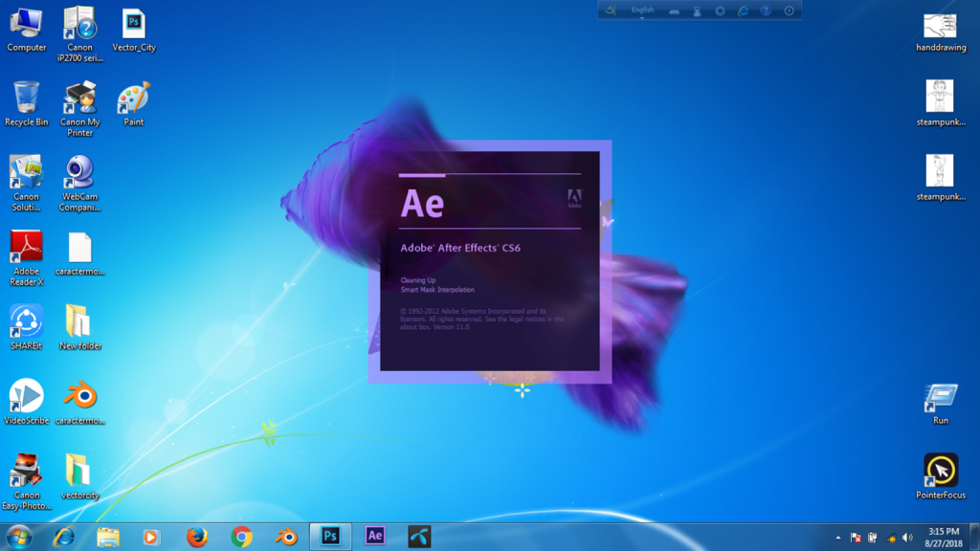Open the keyboard layout viewer icon
The width and height of the screenshot is (980, 551).
[x=674, y=11]
